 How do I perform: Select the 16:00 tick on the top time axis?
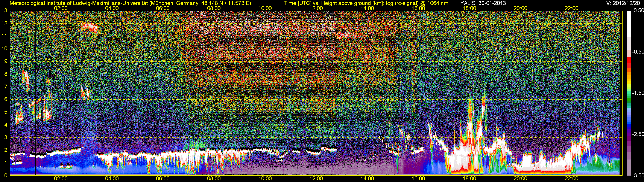pos(418,8)
